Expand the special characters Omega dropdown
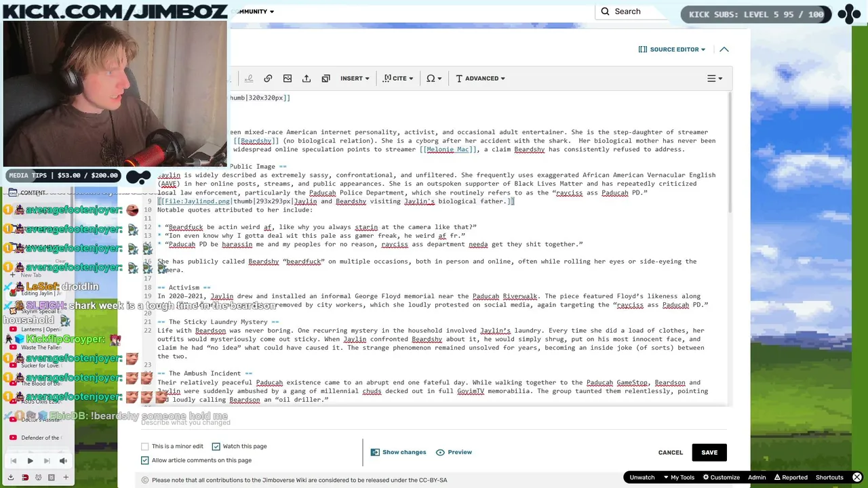868x488 pixels. [434, 79]
